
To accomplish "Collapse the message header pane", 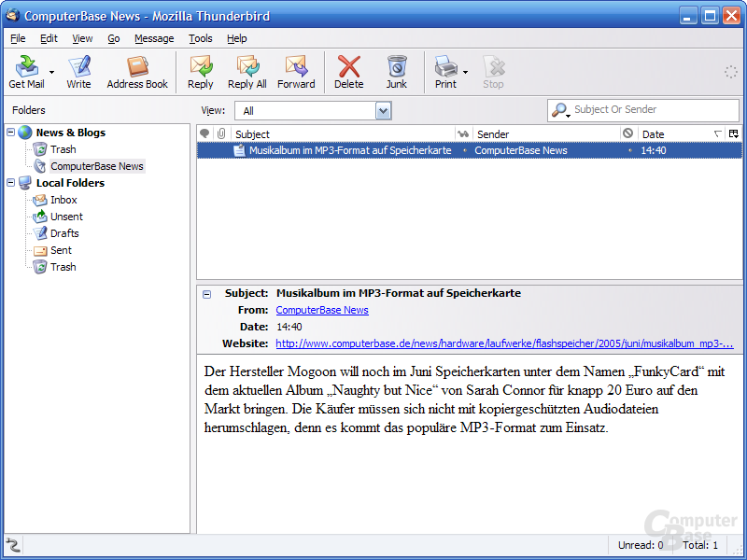I will pyautogui.click(x=206, y=294).
